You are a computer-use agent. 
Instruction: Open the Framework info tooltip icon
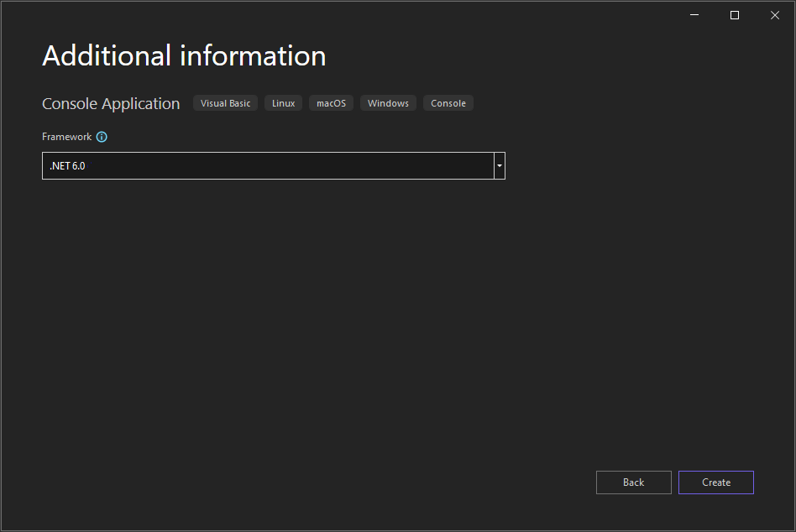point(101,137)
